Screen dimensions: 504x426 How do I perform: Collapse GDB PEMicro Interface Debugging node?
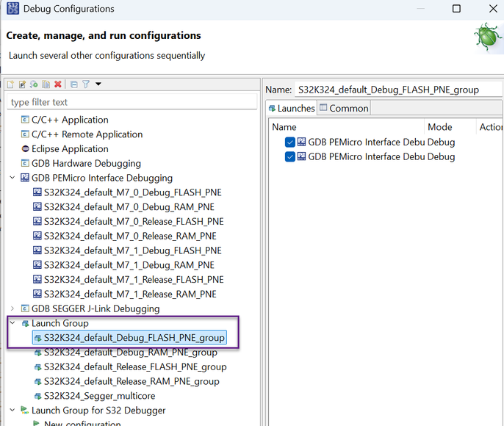[12, 178]
